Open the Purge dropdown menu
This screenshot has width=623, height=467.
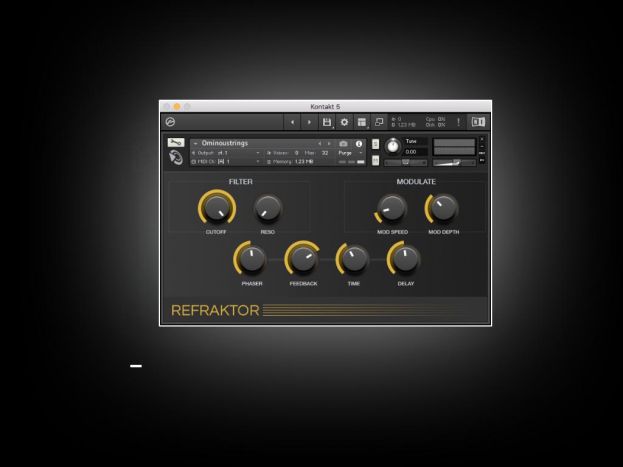coord(350,153)
